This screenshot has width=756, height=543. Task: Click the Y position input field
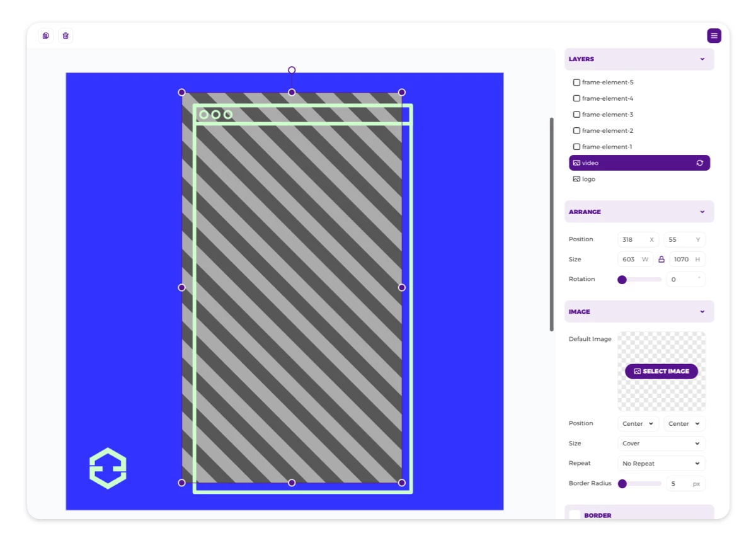click(x=685, y=239)
